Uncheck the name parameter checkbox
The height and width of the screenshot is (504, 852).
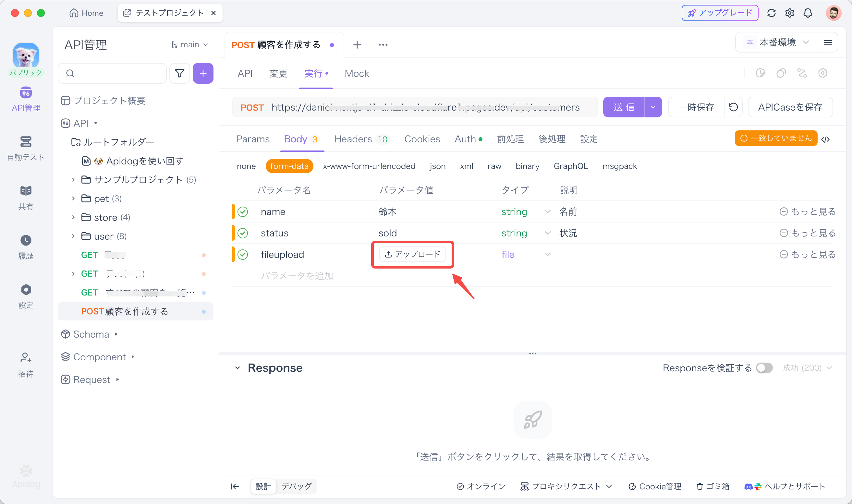pyautogui.click(x=243, y=211)
